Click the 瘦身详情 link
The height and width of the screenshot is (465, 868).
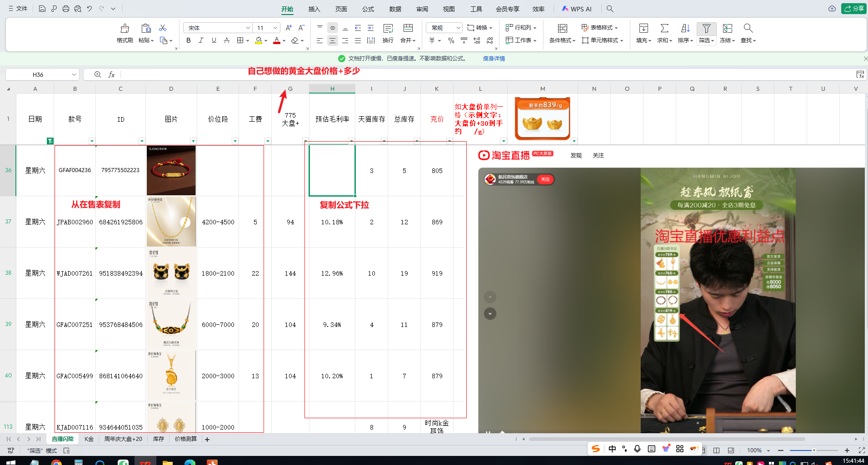coord(494,59)
